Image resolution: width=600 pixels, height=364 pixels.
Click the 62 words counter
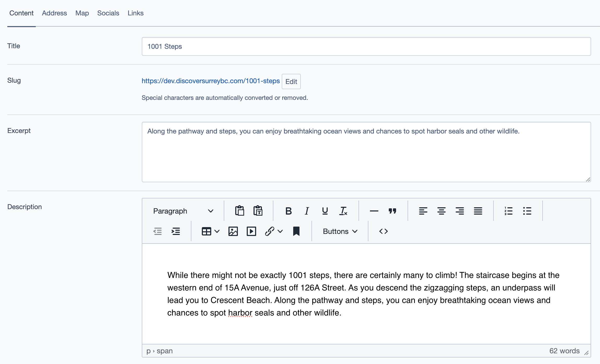click(564, 351)
